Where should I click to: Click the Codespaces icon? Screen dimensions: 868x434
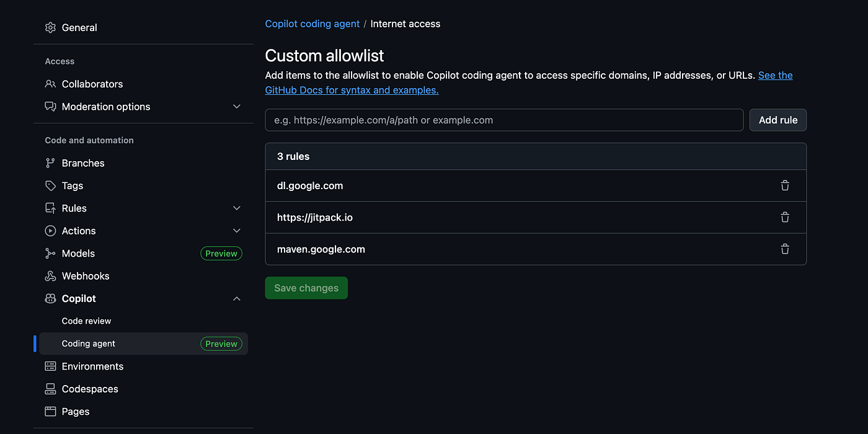tap(51, 389)
